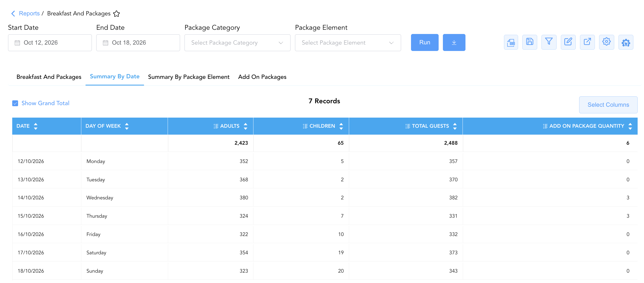The height and width of the screenshot is (283, 644).
Task: Click Friday's children count 10
Action: click(x=341, y=234)
